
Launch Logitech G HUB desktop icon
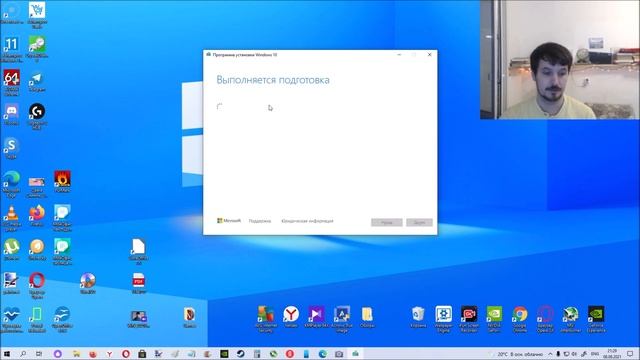37,116
